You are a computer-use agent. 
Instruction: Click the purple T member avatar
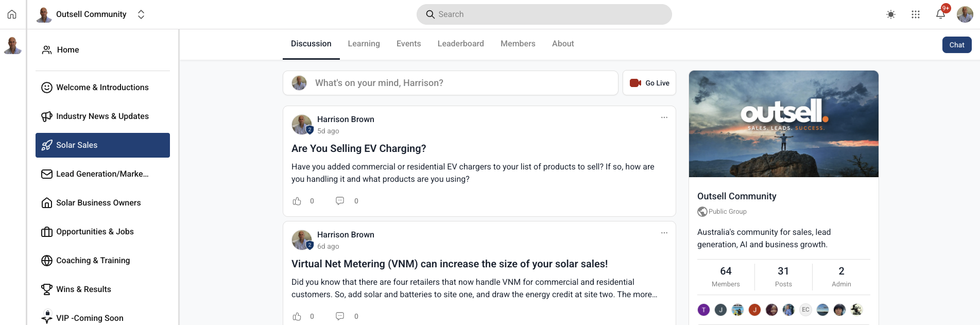[x=703, y=310]
